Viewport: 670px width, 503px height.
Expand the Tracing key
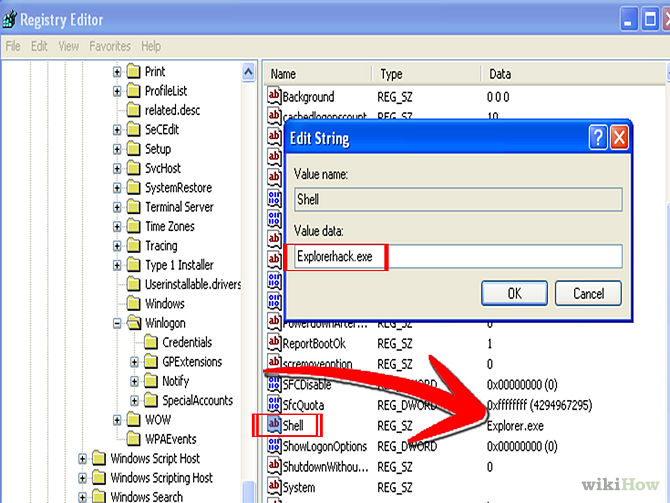click(x=117, y=246)
